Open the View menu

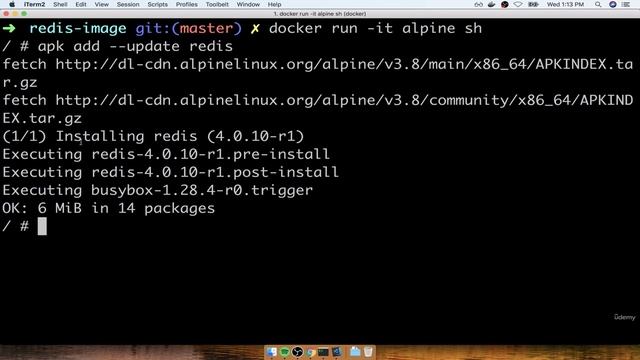pyautogui.click(x=102, y=4)
